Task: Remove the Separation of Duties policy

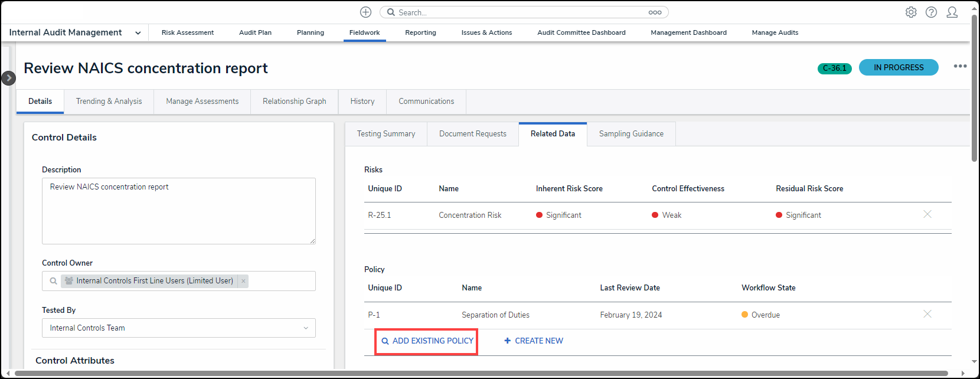Action: 927,314
